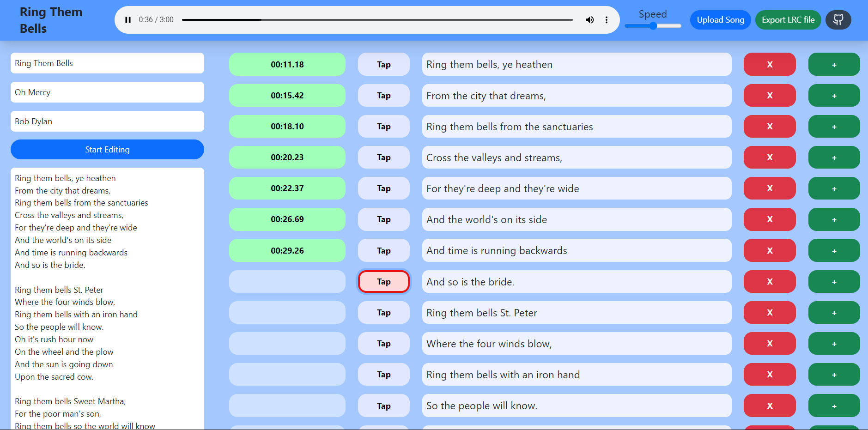Re-tap timestamp for 'From the city that dreams,'
The height and width of the screenshot is (430, 868).
[x=384, y=95]
